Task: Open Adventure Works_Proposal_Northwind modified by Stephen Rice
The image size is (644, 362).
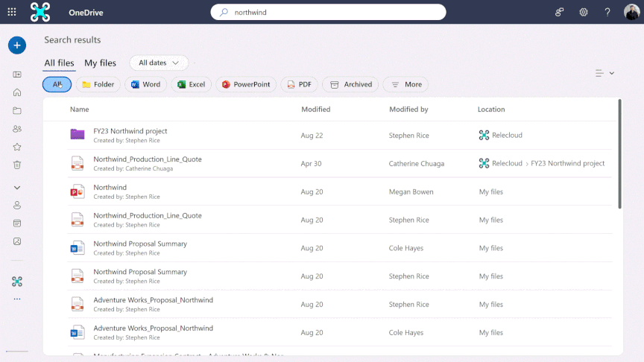Action: click(x=154, y=300)
